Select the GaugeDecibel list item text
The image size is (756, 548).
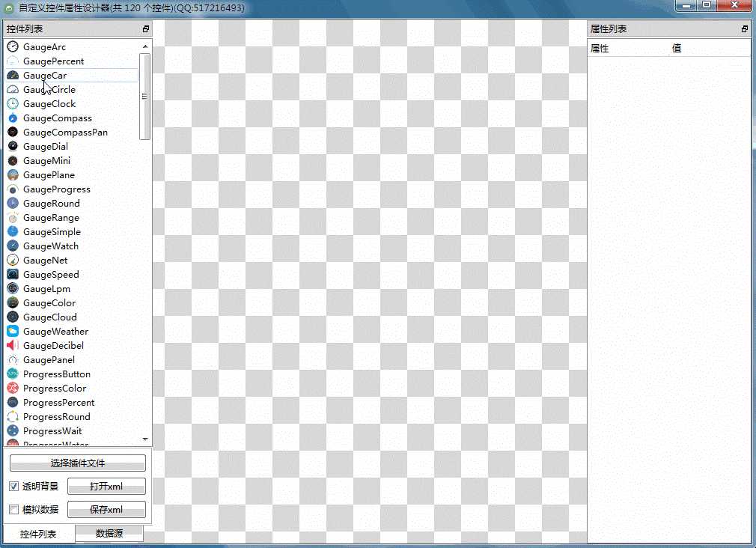click(53, 346)
